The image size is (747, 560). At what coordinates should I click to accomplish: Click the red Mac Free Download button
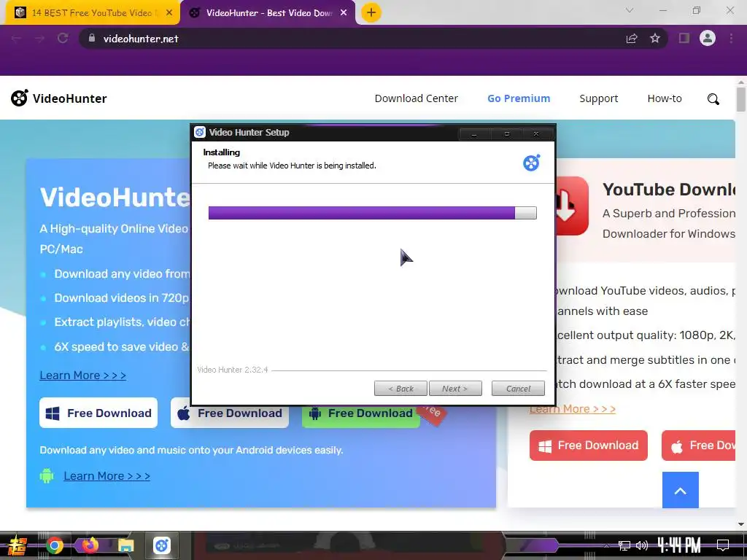(x=698, y=446)
